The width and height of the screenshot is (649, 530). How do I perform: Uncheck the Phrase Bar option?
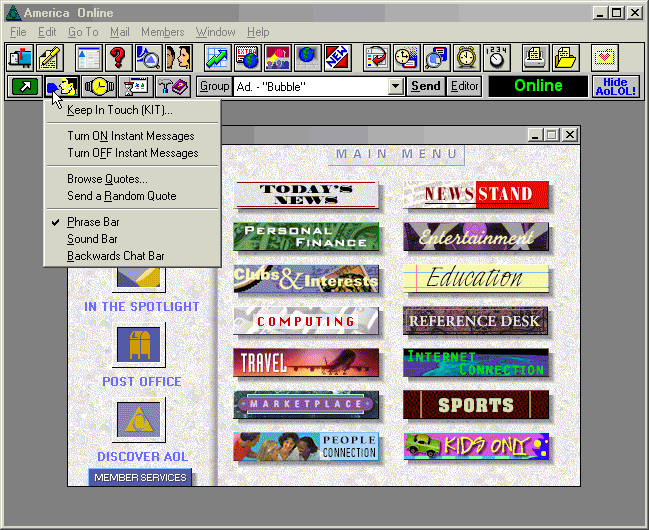click(x=92, y=222)
